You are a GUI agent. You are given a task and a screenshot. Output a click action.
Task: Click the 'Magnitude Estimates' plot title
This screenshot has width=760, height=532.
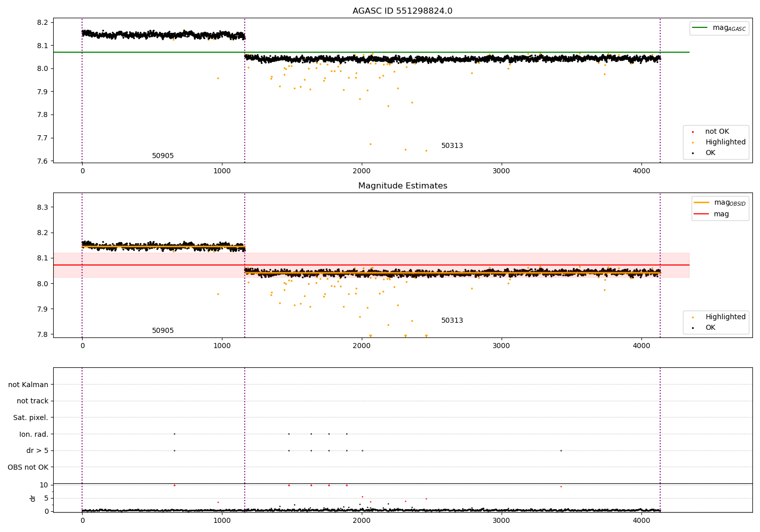click(402, 186)
